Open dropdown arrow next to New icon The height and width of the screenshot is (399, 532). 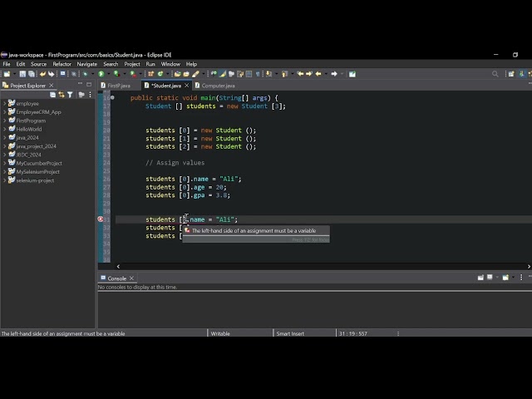[x=15, y=74]
